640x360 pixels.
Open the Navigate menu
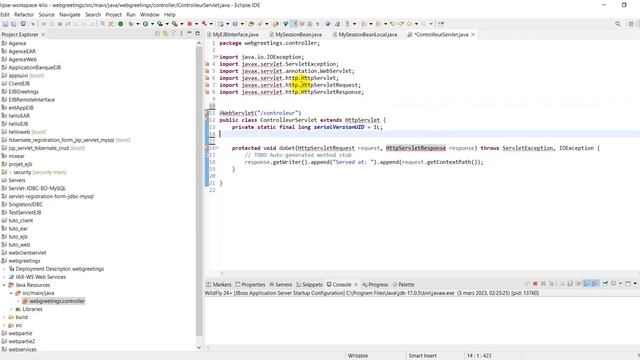(70, 14)
